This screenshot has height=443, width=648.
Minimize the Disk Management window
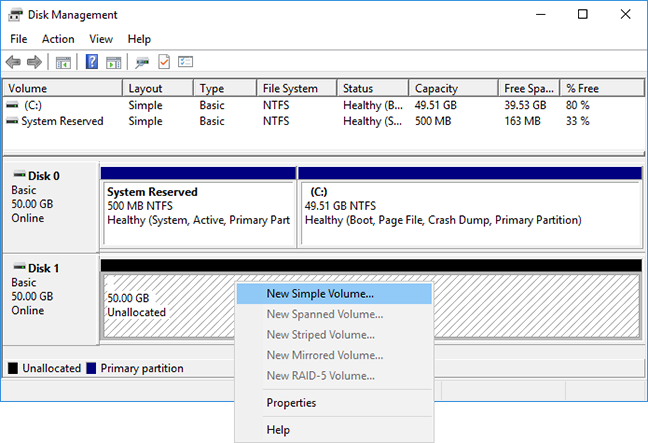(541, 14)
